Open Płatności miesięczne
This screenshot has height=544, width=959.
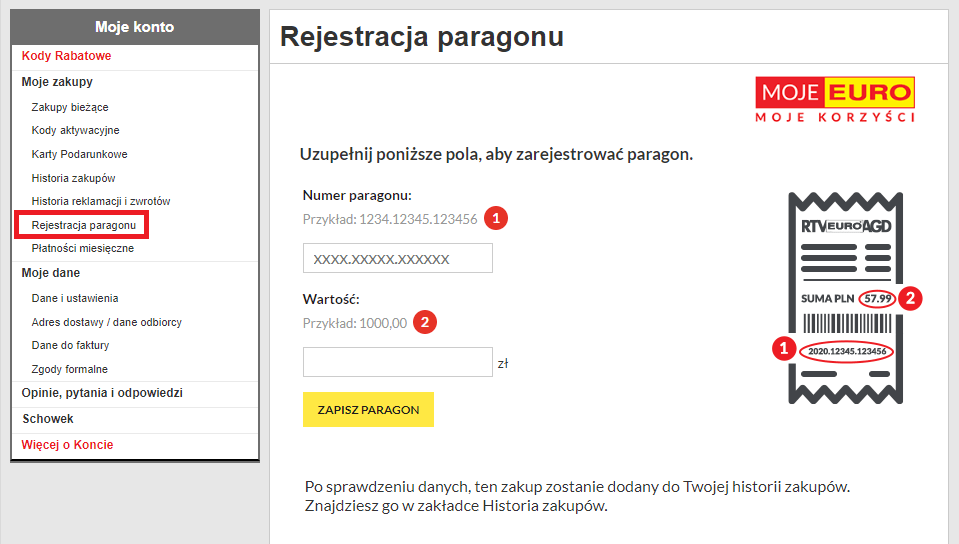pos(83,248)
